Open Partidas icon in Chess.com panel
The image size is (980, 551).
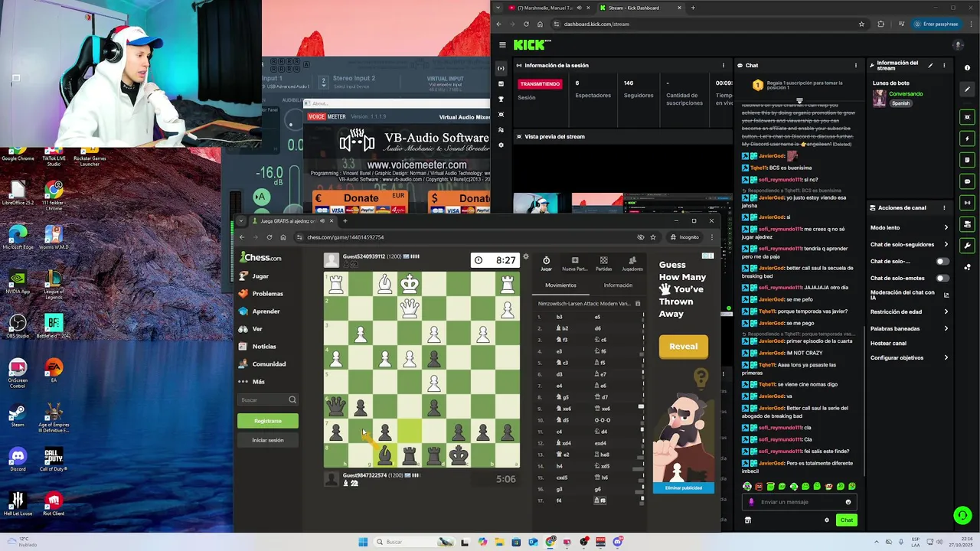coord(603,264)
